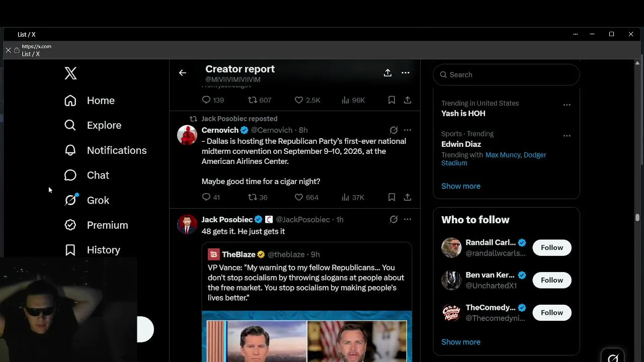Open Home from the sidebar
This screenshot has height=362, width=644.
90,101
